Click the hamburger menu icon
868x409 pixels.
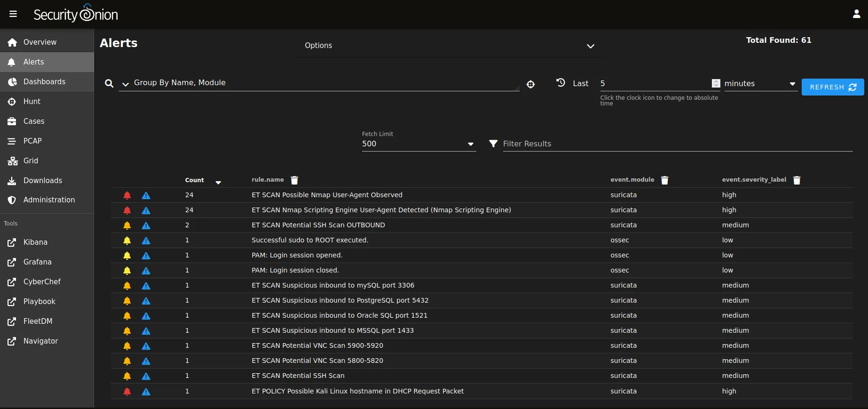point(13,14)
